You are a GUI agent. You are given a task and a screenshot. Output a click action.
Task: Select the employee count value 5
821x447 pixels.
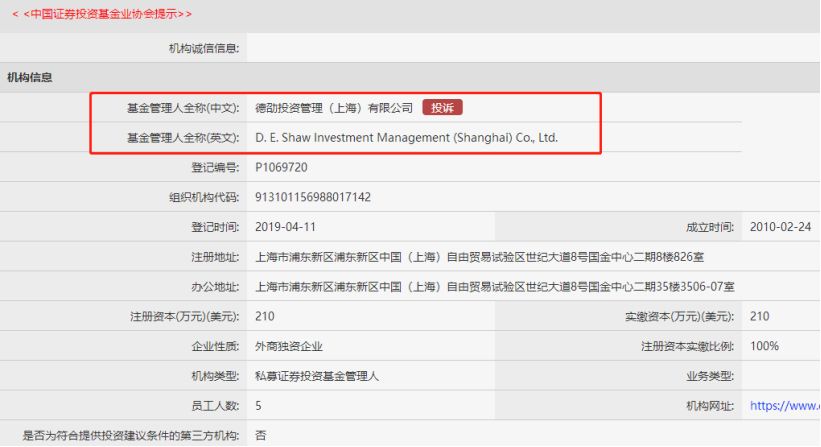(x=258, y=406)
